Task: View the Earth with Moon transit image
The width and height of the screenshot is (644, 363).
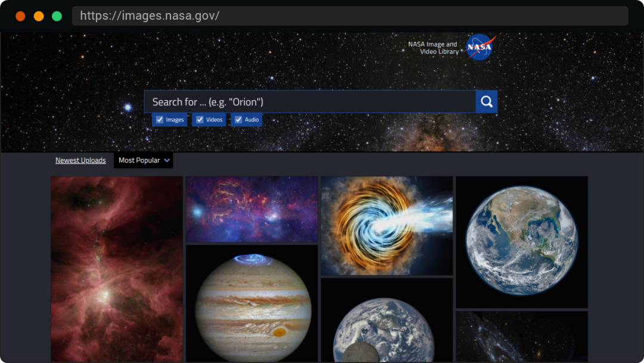Action: [x=387, y=320]
